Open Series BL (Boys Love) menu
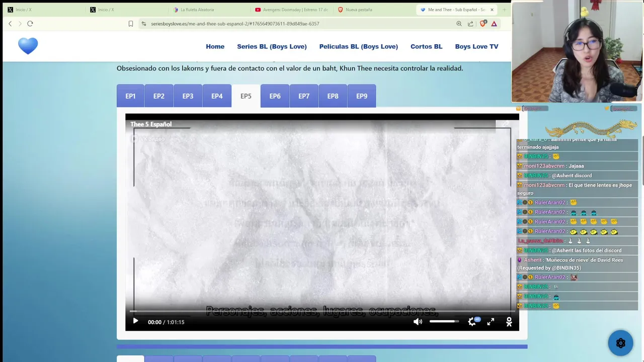The height and width of the screenshot is (362, 644). 272,46
